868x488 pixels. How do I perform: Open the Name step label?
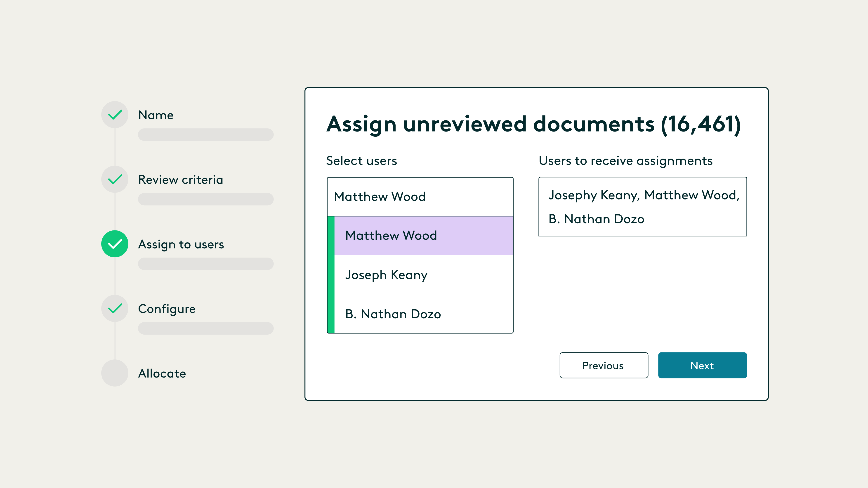156,115
